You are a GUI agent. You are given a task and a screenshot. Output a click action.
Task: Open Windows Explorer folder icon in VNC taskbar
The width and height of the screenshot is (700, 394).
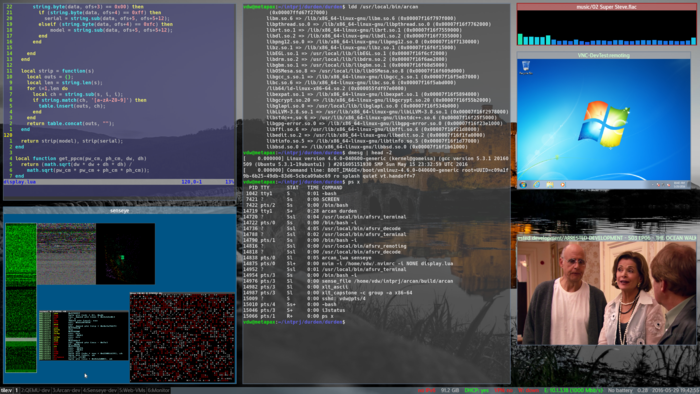550,184
